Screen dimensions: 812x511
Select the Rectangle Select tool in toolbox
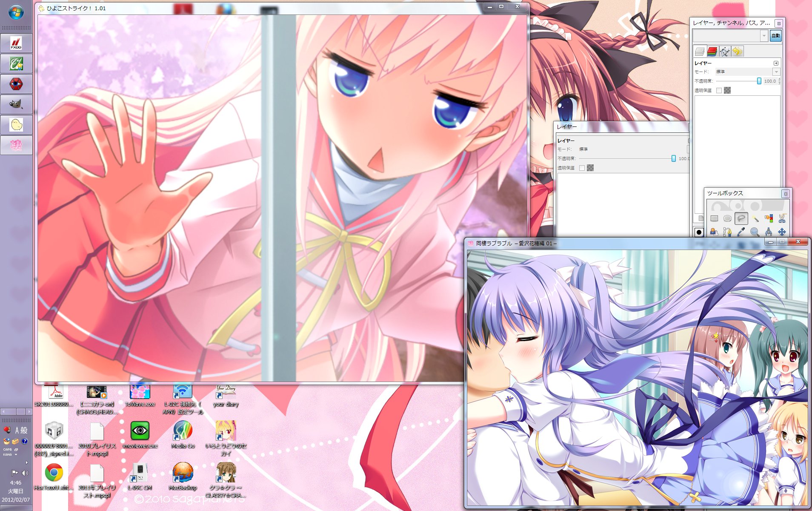pyautogui.click(x=714, y=218)
